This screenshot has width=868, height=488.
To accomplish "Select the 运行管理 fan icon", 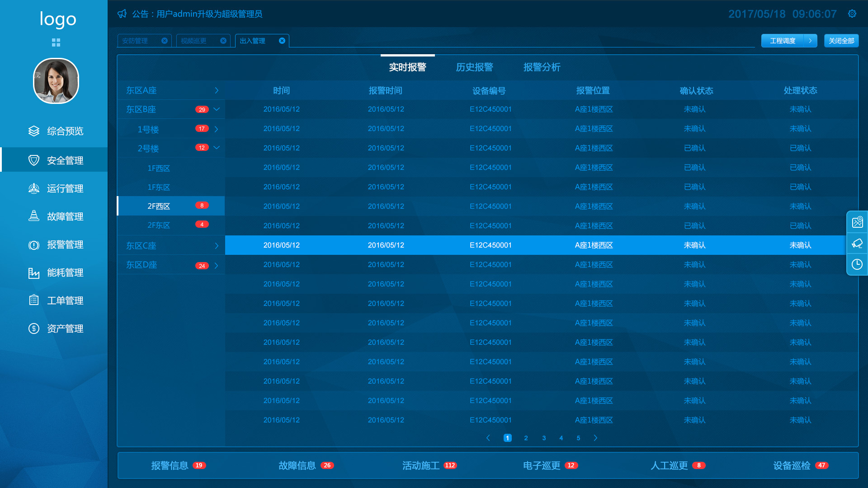I will [34, 188].
